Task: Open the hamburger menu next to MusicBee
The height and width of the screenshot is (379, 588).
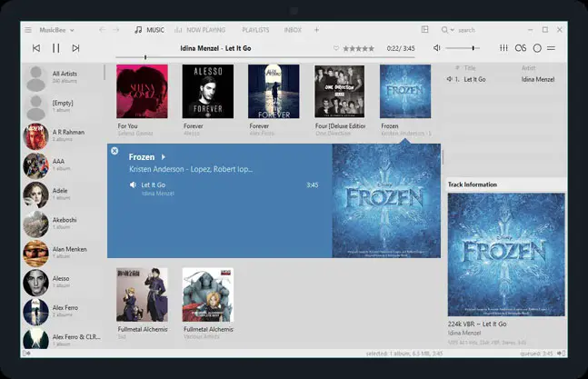Action: click(x=28, y=30)
